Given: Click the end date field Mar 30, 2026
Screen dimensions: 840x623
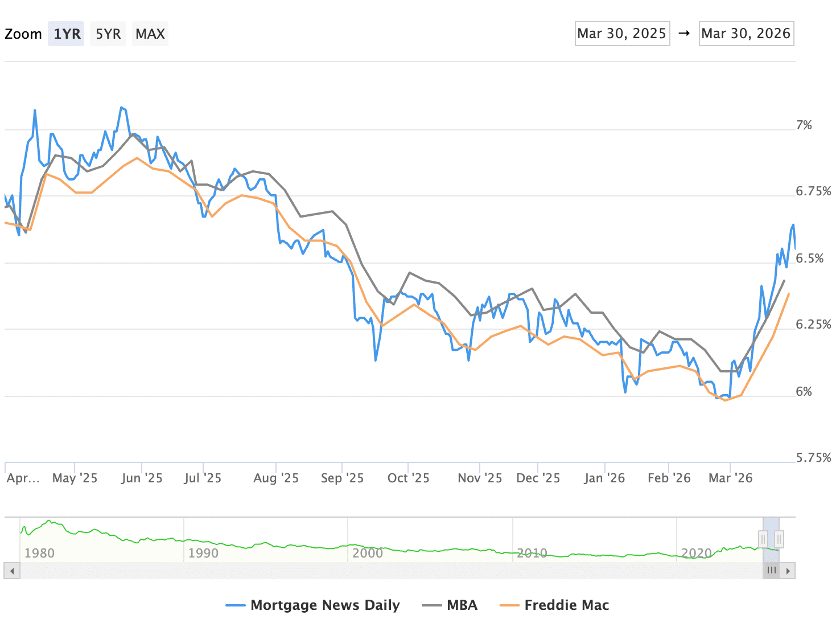Looking at the screenshot, I should [x=746, y=34].
